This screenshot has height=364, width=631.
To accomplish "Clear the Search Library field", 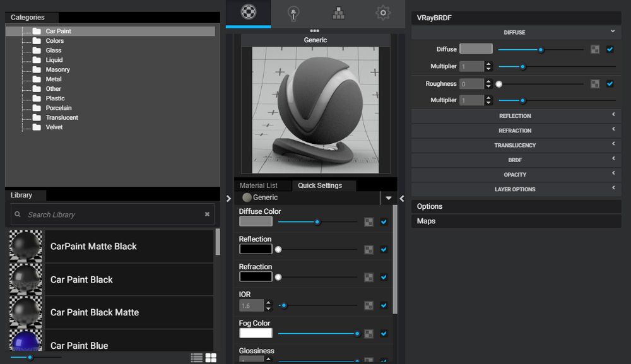I will (x=207, y=214).
